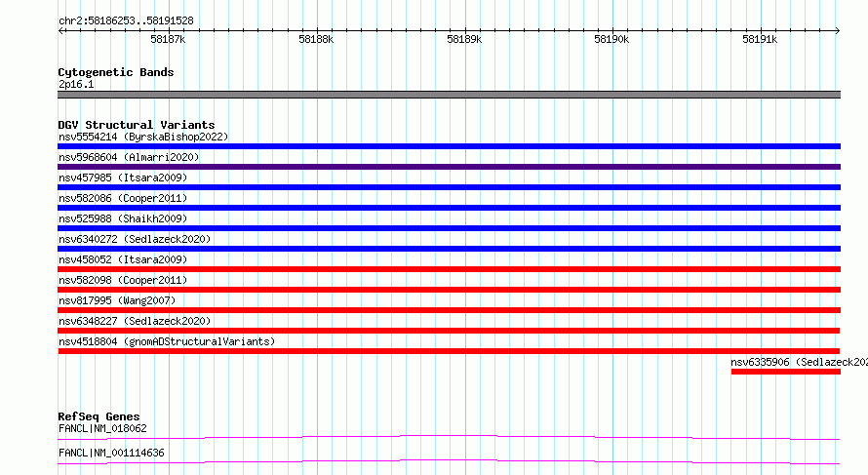Screen dimensions: 868x475
Task: Click the gray 2p16.1 cytogenetic band bar
Action: pos(449,95)
